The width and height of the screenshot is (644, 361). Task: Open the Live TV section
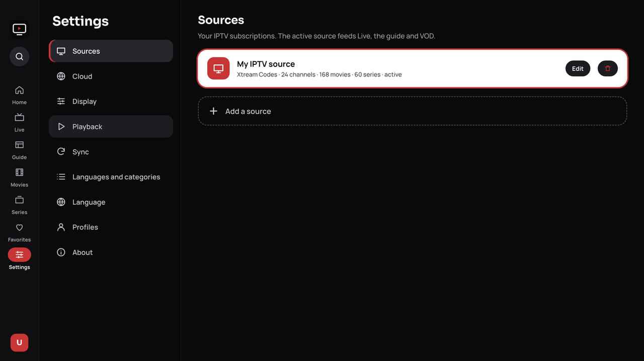(19, 123)
